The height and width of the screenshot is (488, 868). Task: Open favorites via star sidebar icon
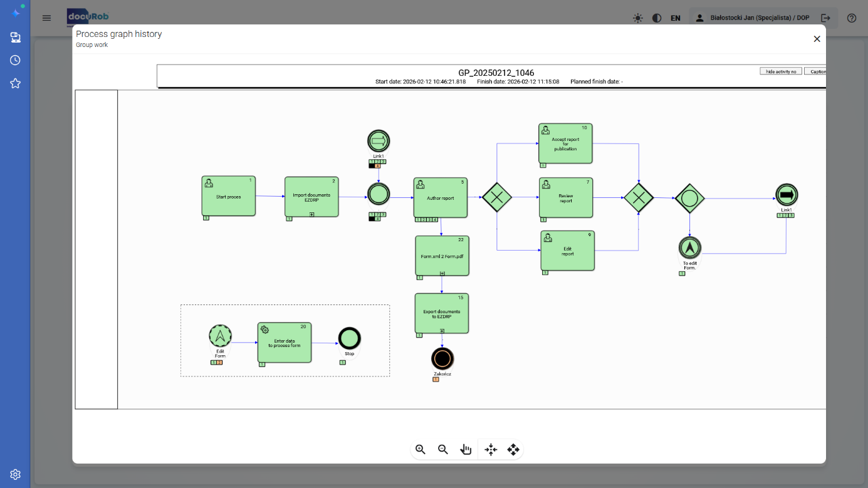(15, 83)
